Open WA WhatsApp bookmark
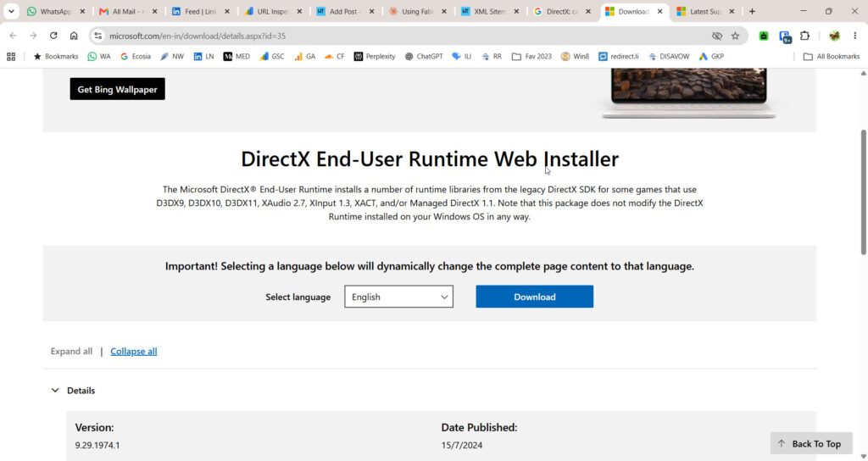868x461 pixels. point(99,57)
